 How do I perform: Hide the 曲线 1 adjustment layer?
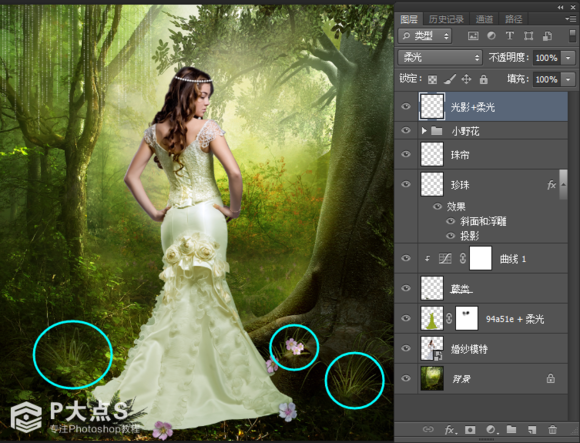point(406,258)
